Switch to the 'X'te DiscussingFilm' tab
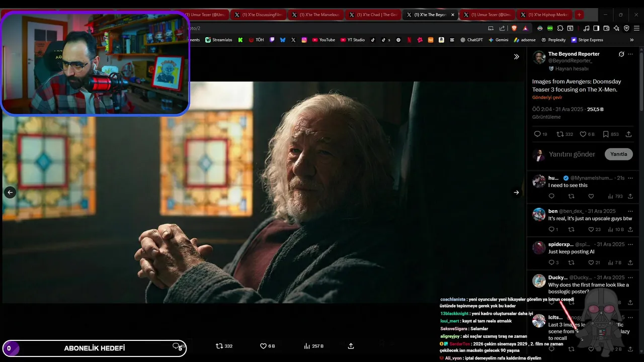 tap(258, 15)
